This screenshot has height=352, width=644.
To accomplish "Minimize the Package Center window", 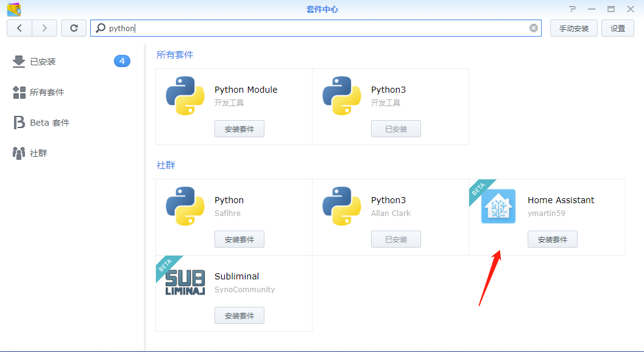I will (592, 9).
